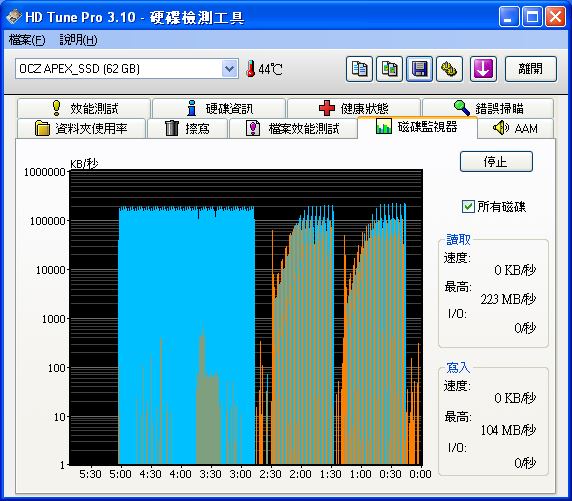
Task: Click the 104 MB/秒 write maximum value
Action: (x=508, y=431)
